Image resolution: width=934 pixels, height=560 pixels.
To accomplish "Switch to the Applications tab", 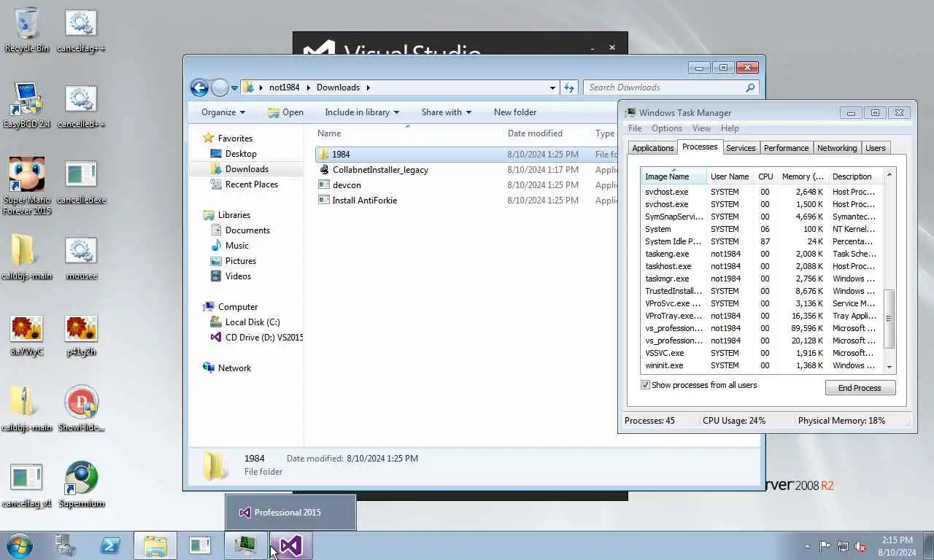I will point(653,148).
